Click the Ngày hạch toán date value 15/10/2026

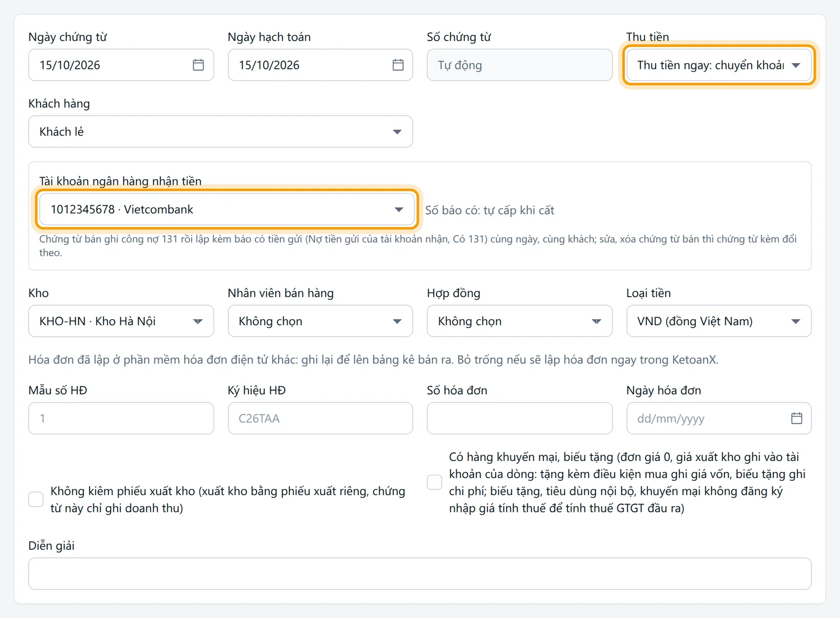pos(269,65)
